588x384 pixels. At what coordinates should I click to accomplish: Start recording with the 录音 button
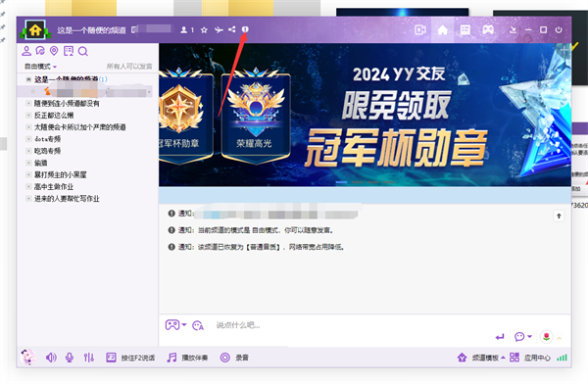click(234, 358)
